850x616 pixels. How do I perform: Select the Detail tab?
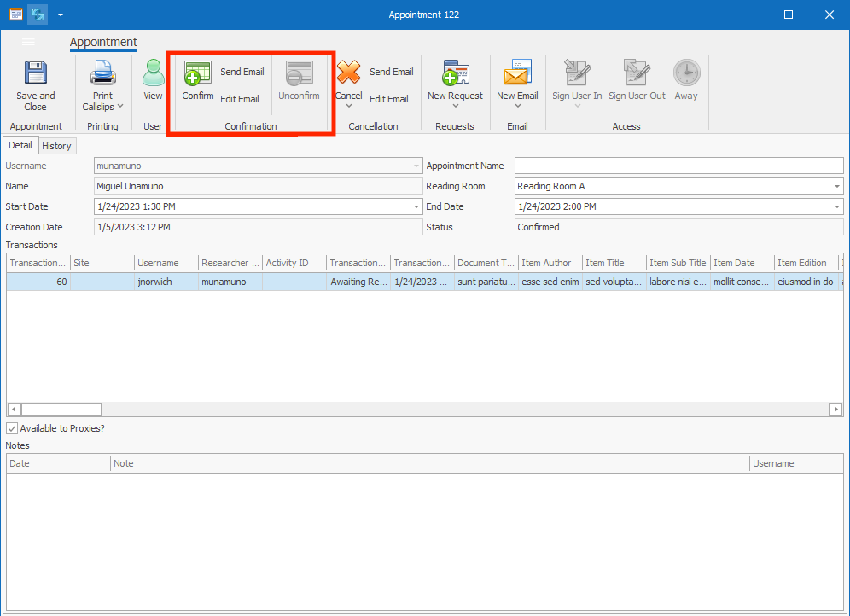coord(20,145)
